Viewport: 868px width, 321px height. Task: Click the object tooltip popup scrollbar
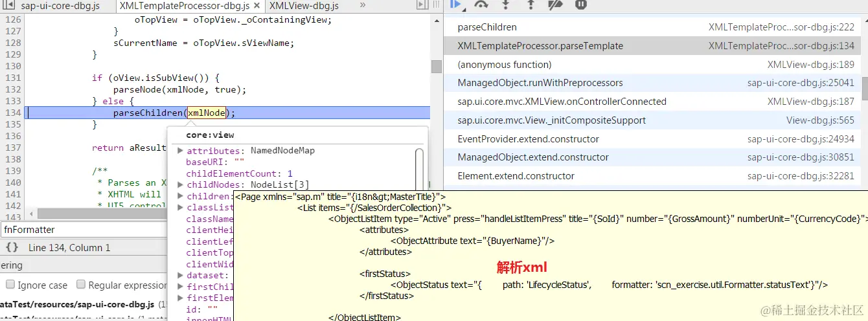tap(419, 170)
